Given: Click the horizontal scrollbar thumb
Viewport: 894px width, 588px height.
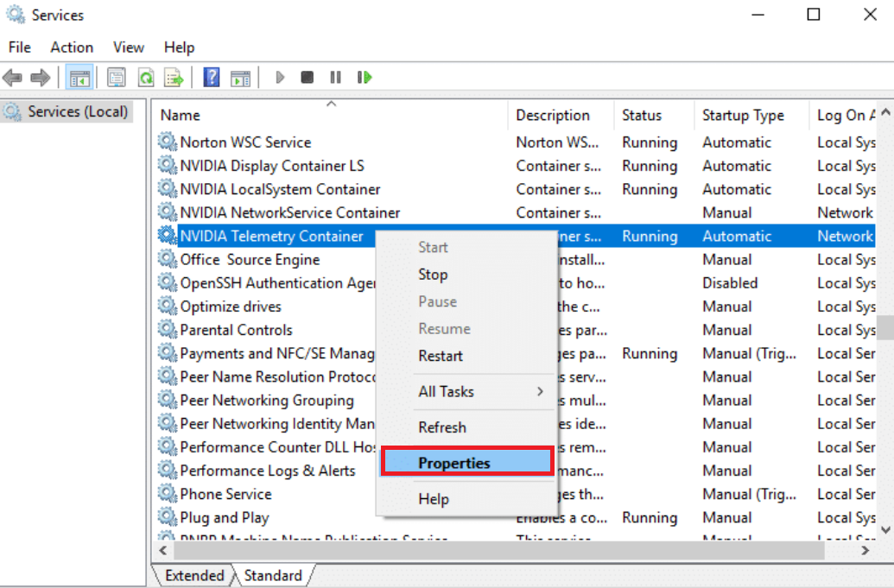Looking at the screenshot, I should pos(499,550).
